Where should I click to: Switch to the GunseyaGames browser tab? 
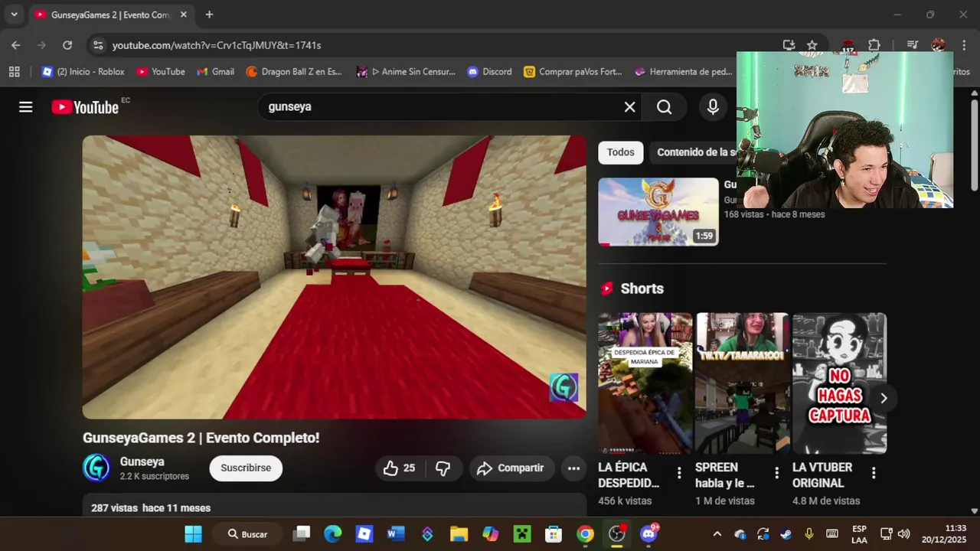(109, 15)
